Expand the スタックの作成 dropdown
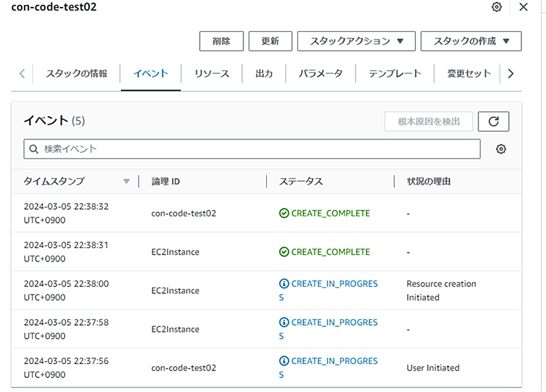The width and height of the screenshot is (546, 392). tap(471, 41)
